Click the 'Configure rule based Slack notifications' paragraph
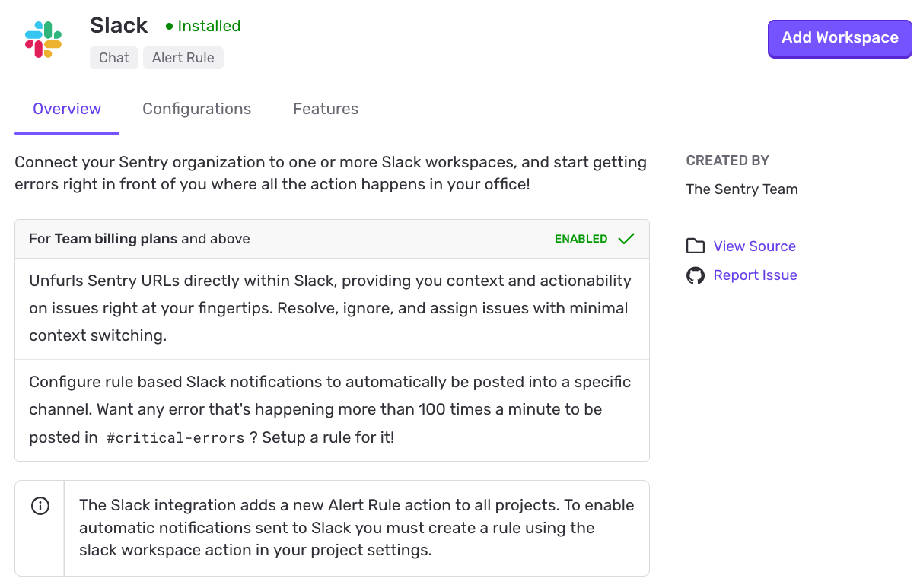The height and width of the screenshot is (588, 920). [332, 409]
